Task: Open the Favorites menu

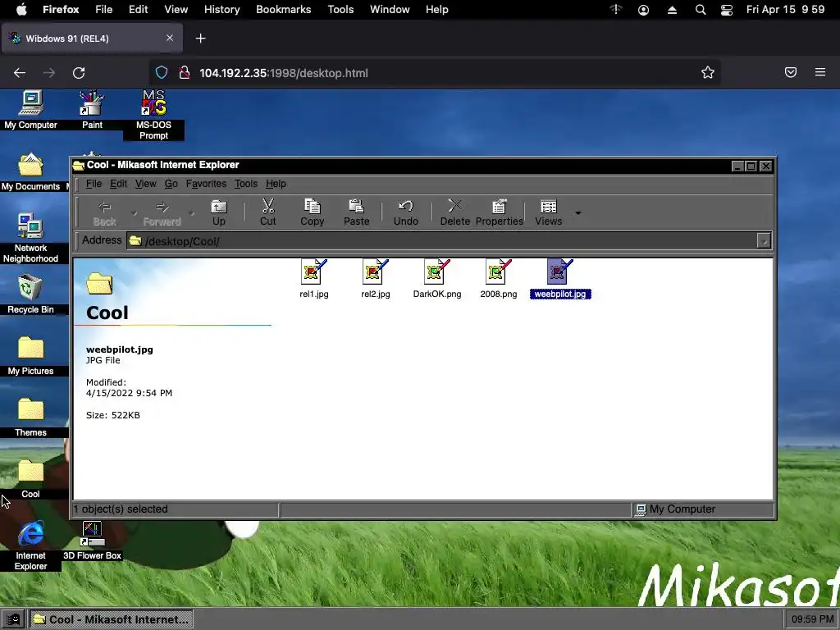Action: pyautogui.click(x=206, y=184)
